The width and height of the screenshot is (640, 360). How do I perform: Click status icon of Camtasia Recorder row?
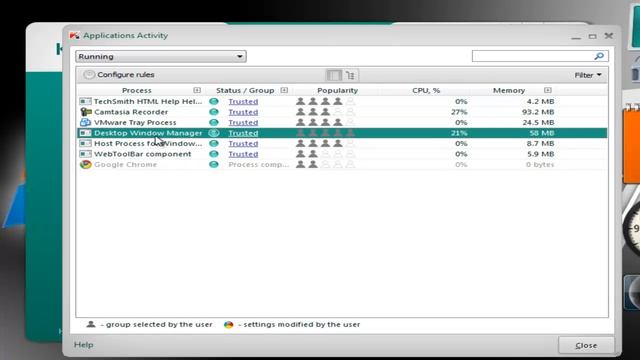pos(213,112)
